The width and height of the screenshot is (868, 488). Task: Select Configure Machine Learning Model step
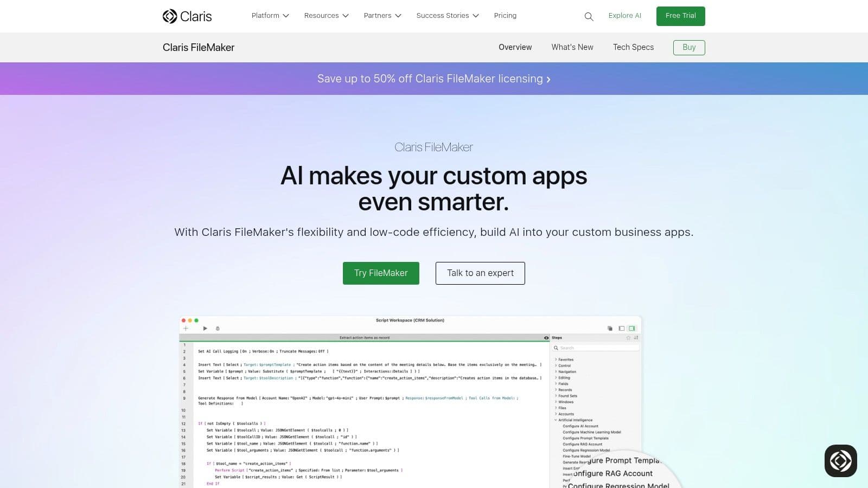pyautogui.click(x=592, y=432)
